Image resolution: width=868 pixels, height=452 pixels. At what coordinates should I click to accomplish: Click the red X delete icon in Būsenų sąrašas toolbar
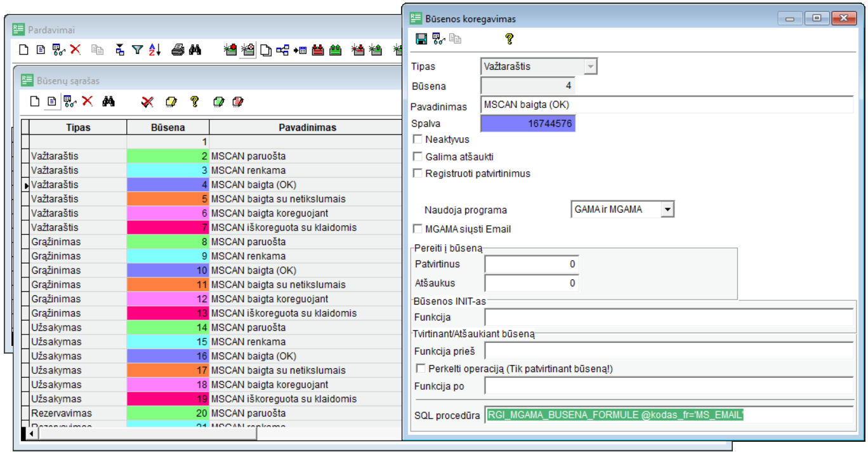pos(88,101)
